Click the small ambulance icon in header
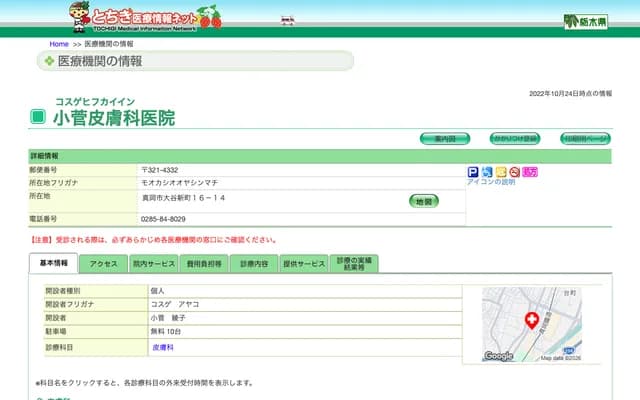 (x=288, y=20)
